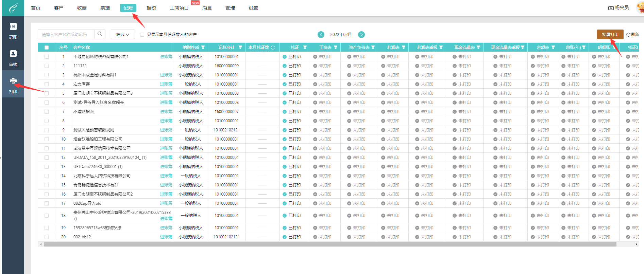The image size is (644, 274).
Task: Switch to the 报税 top menu
Action: click(151, 8)
